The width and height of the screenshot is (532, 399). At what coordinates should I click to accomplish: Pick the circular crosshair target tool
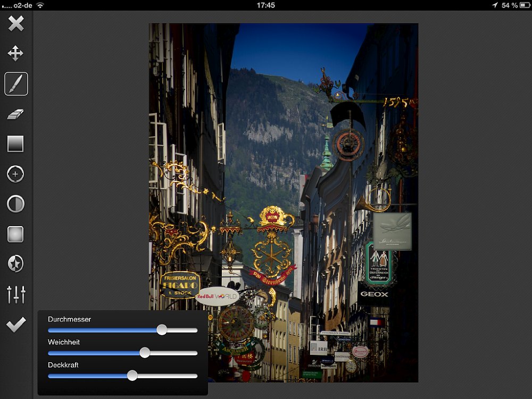tap(15, 174)
